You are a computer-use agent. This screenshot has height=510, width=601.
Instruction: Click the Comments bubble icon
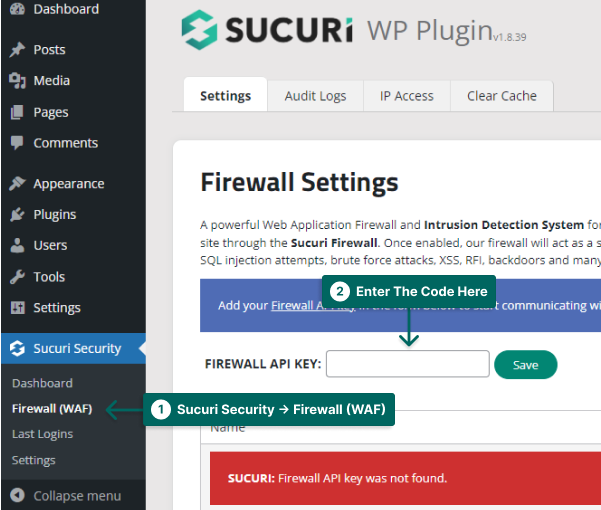point(17,143)
